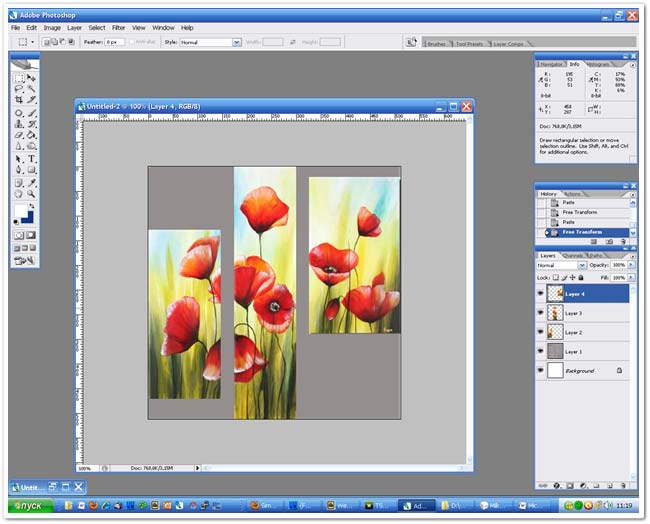The width and height of the screenshot is (650, 524).
Task: Select the Zoom tool in toolbox
Action: pyautogui.click(x=32, y=194)
